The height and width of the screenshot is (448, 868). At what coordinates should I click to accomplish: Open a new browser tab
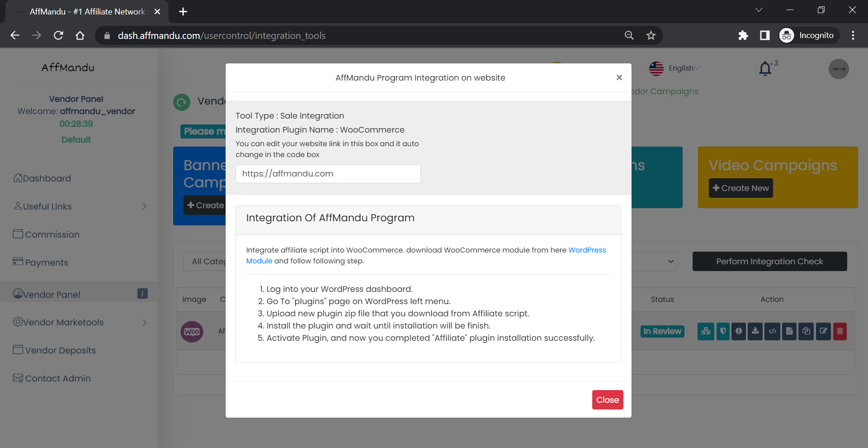click(x=183, y=12)
